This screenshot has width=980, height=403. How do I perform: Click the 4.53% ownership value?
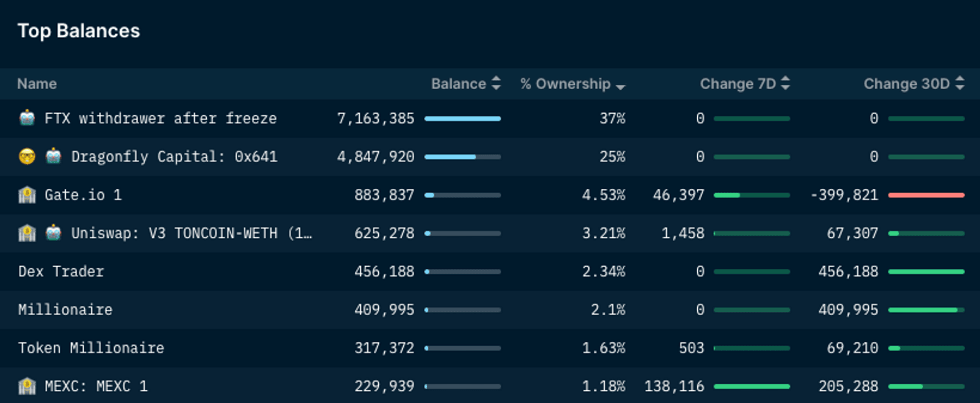pyautogui.click(x=604, y=195)
